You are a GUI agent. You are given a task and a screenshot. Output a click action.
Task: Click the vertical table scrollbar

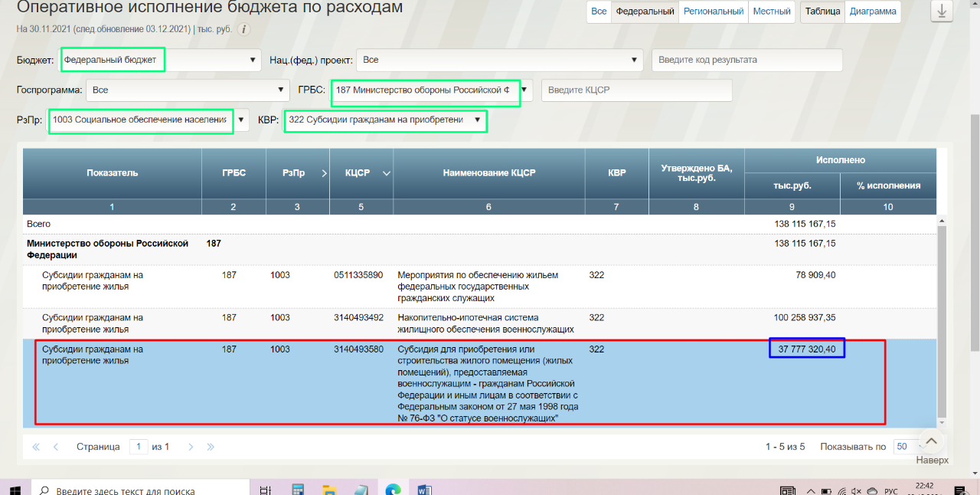(942, 322)
